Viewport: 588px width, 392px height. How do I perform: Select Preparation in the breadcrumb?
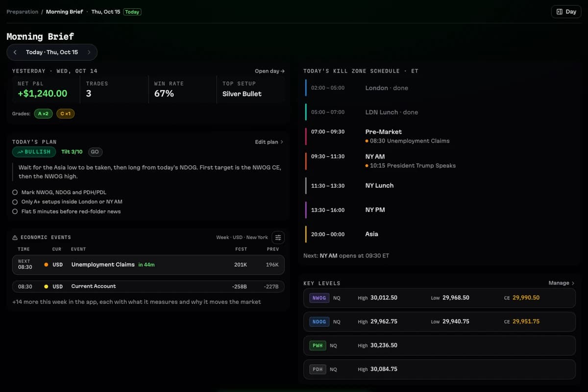point(22,12)
